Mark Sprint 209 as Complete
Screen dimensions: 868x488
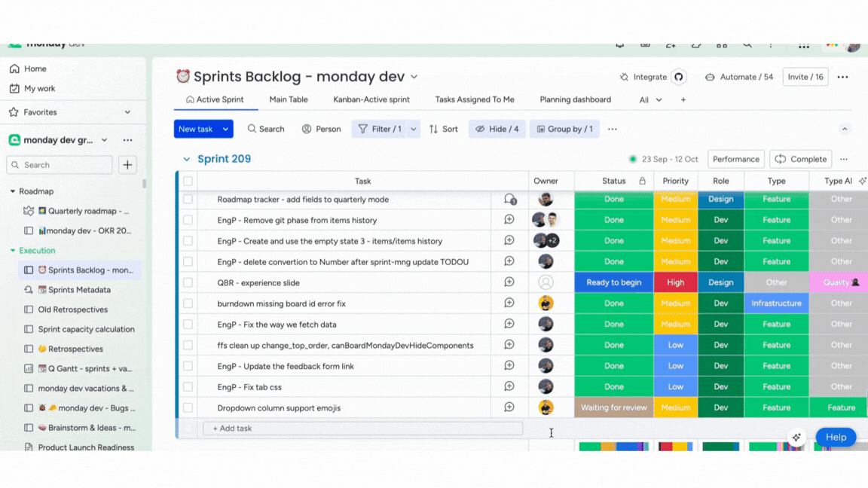coord(800,160)
